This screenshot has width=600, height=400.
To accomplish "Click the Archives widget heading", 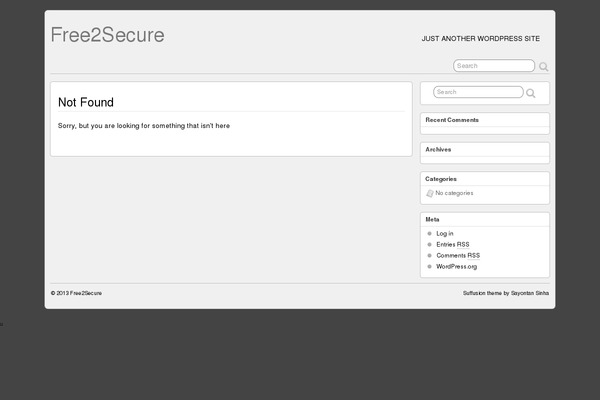I will coord(438,149).
